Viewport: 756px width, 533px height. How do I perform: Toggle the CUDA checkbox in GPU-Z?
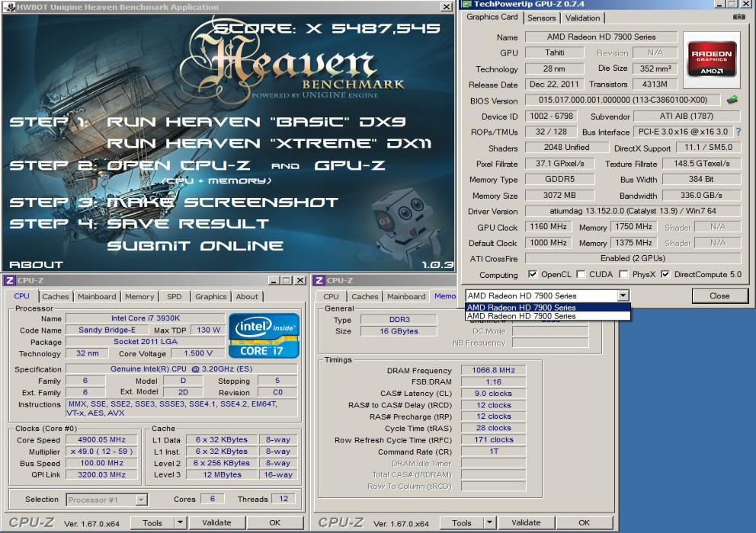pyautogui.click(x=581, y=274)
